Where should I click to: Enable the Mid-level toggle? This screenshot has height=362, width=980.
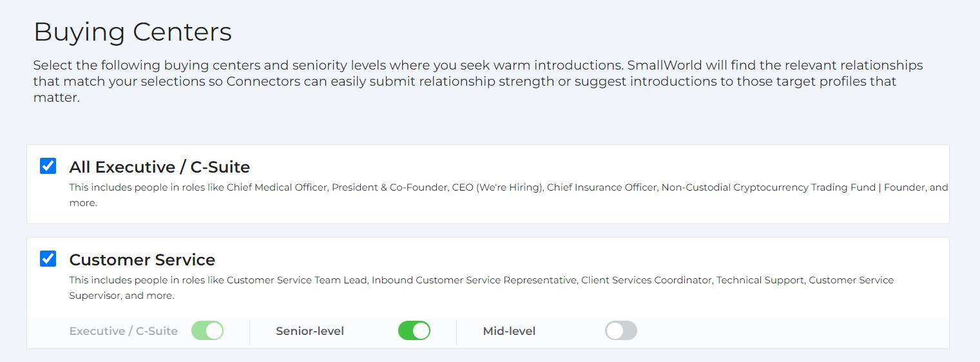tap(620, 331)
